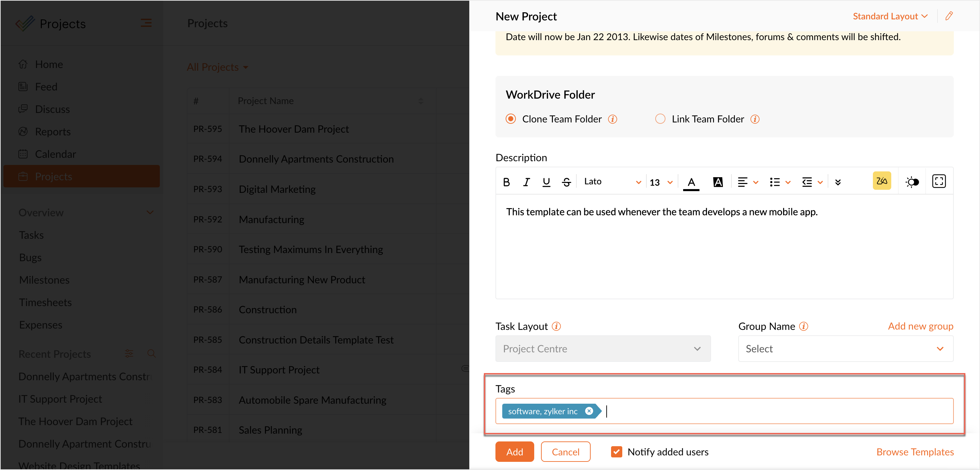Open the text alignment options icon
The width and height of the screenshot is (980, 470).
[742, 182]
